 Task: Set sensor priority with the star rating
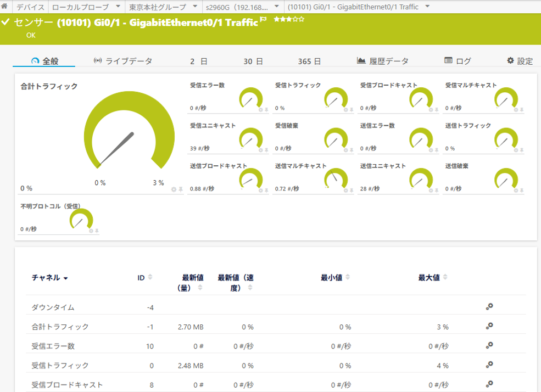click(x=289, y=19)
